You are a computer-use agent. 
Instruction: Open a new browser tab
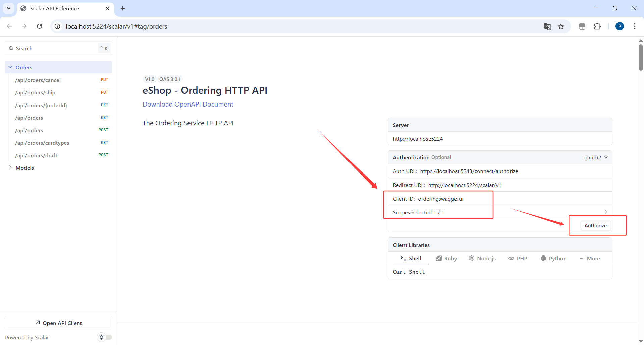(x=123, y=8)
